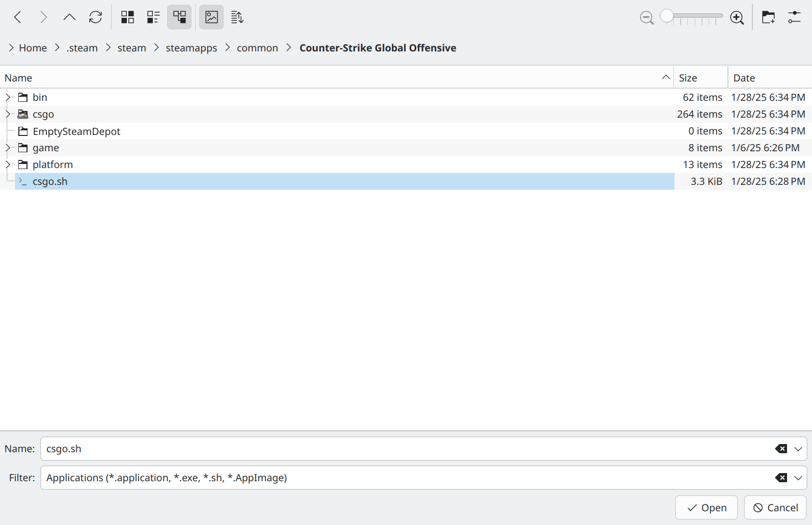Switch to Compact view mode
This screenshot has height=525, width=812.
click(153, 17)
